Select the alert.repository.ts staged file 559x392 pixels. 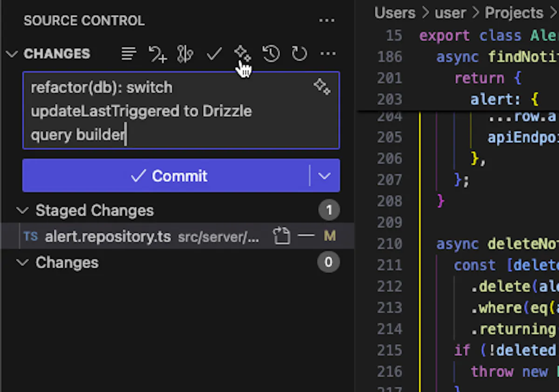(x=177, y=237)
